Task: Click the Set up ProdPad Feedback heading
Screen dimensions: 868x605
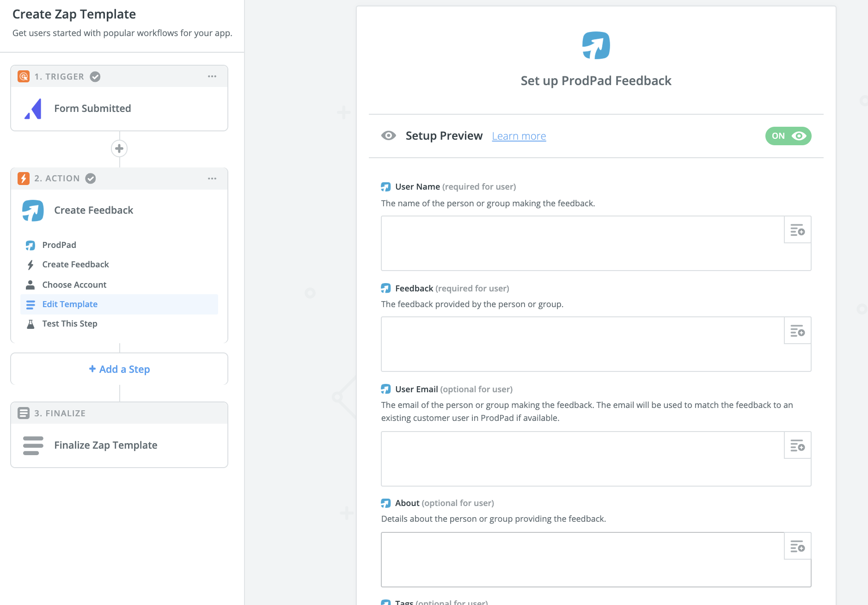Action: click(596, 81)
